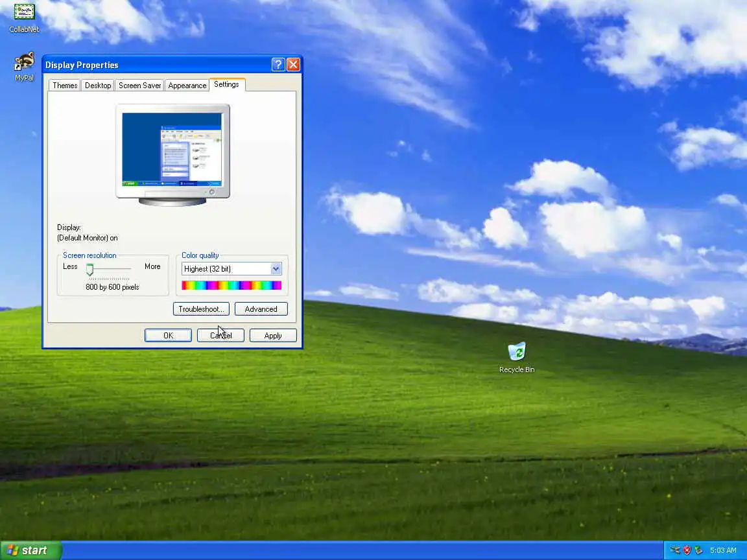Image resolution: width=747 pixels, height=560 pixels.
Task: Open the Screen Saver tab
Action: [x=139, y=86]
